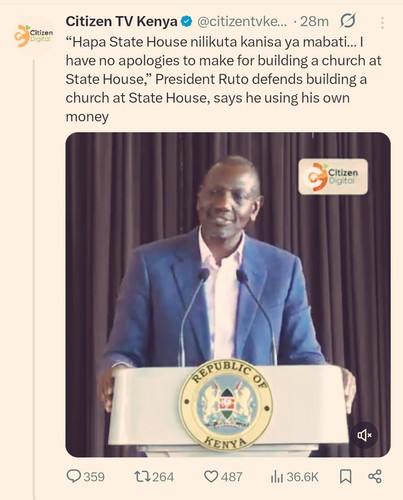View analytics showing 36.6K views
Screen dimensions: 403x500
click(294, 477)
